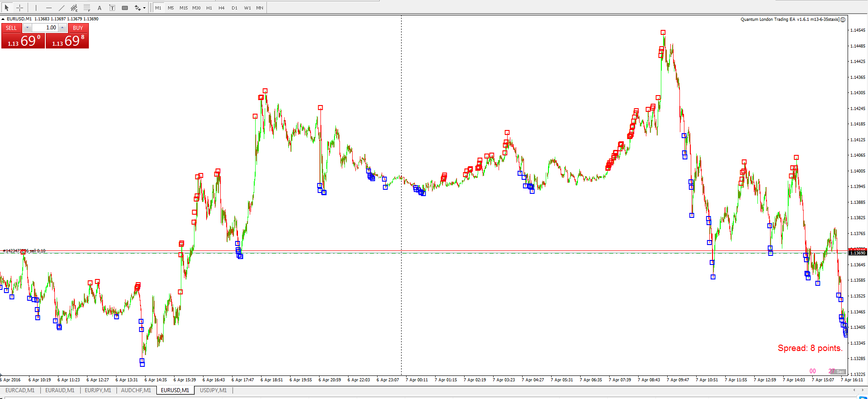Click the '6 Apr 17:47' time label

[x=243, y=380]
